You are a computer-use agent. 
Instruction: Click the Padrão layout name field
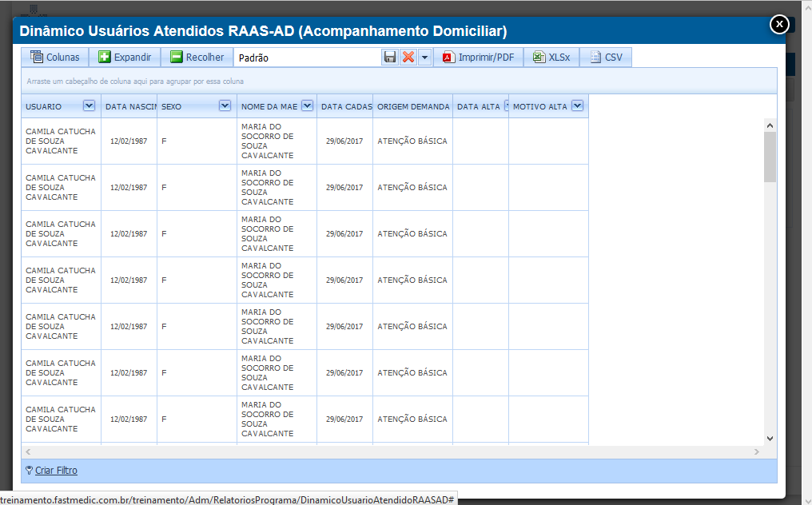308,58
